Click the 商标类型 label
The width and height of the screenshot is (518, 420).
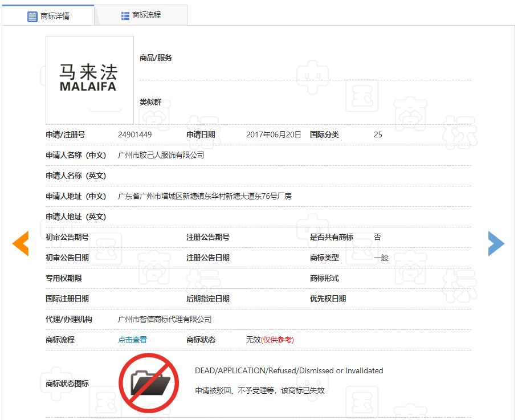coord(324,258)
